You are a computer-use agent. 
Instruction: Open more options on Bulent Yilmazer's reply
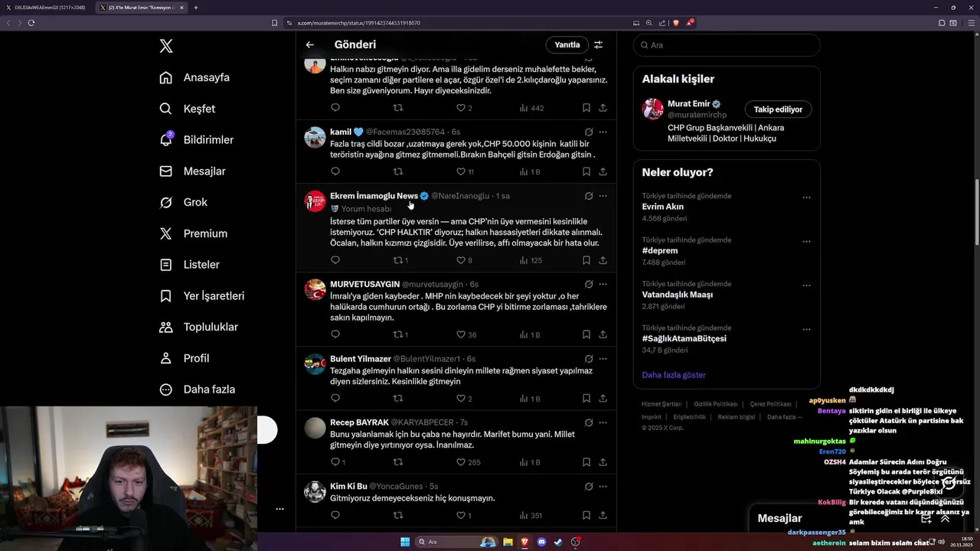click(x=603, y=358)
